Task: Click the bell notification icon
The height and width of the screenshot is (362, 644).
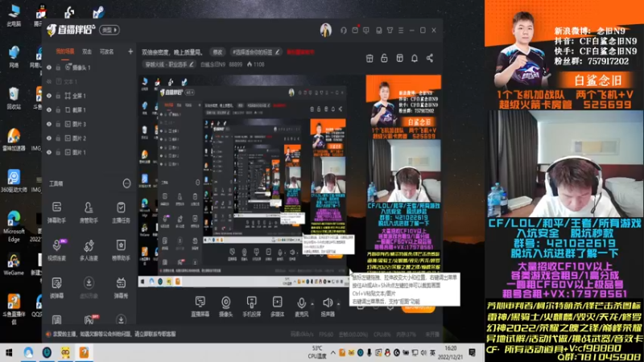Action: [x=415, y=58]
